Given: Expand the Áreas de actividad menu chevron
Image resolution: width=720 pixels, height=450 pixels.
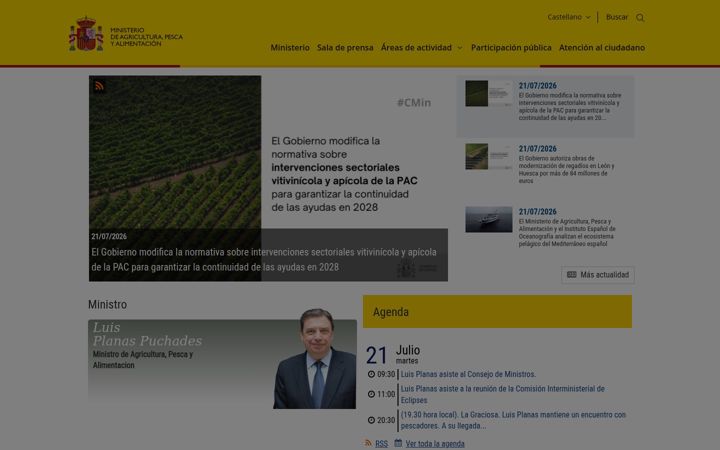Looking at the screenshot, I should click(x=460, y=48).
